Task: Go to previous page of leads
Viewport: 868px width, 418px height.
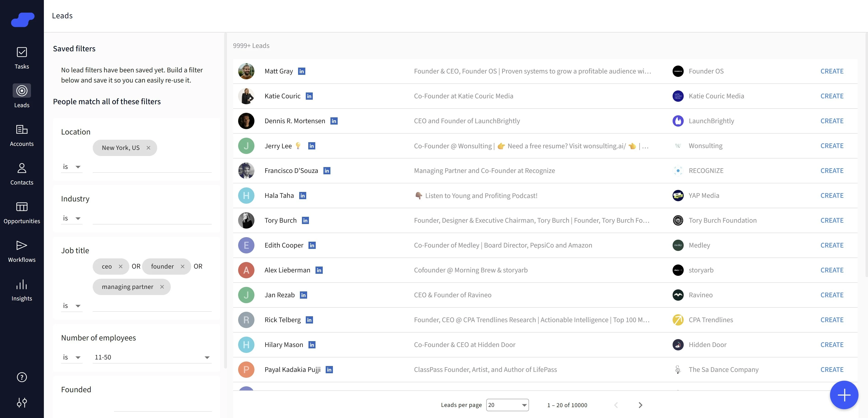Action: pyautogui.click(x=616, y=405)
